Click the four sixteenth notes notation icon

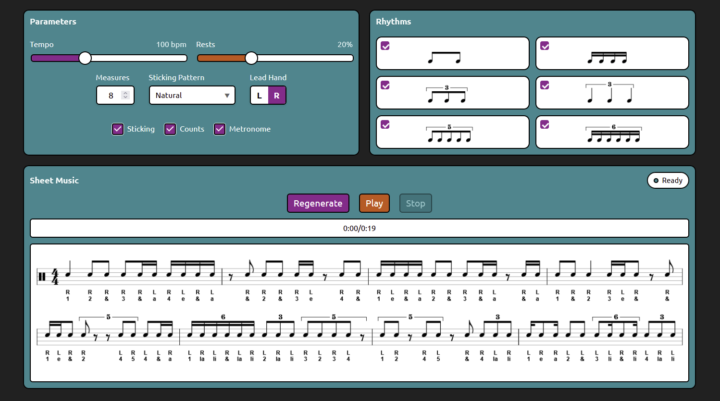607,57
